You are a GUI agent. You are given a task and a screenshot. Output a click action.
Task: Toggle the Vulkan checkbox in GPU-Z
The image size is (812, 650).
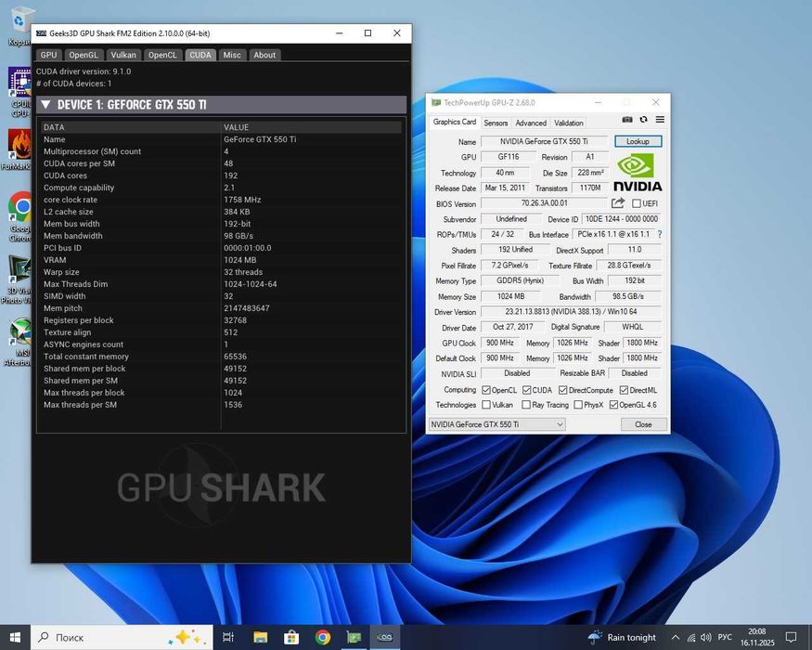[485, 404]
